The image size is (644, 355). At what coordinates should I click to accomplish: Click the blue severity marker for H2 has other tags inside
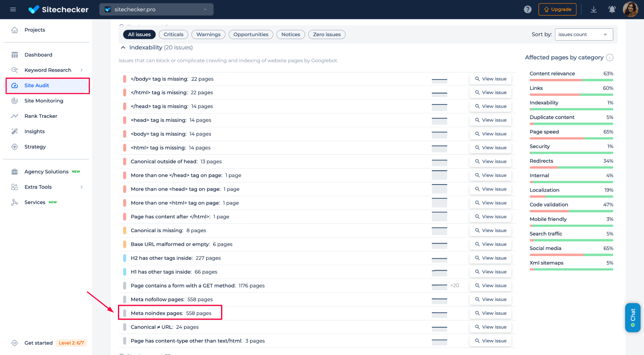125,258
